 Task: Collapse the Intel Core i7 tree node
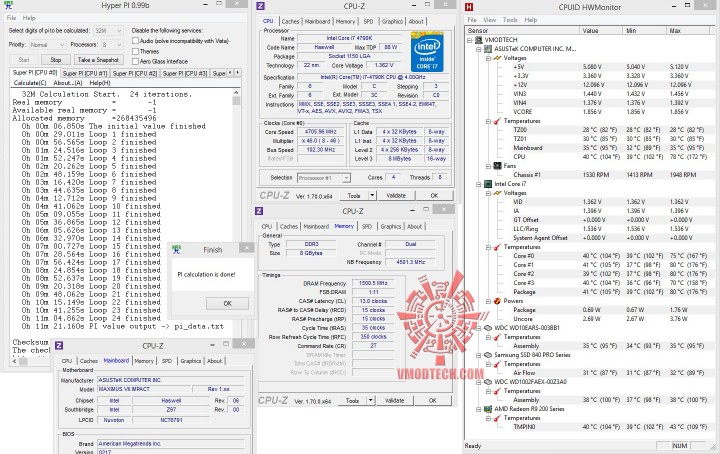(x=478, y=184)
